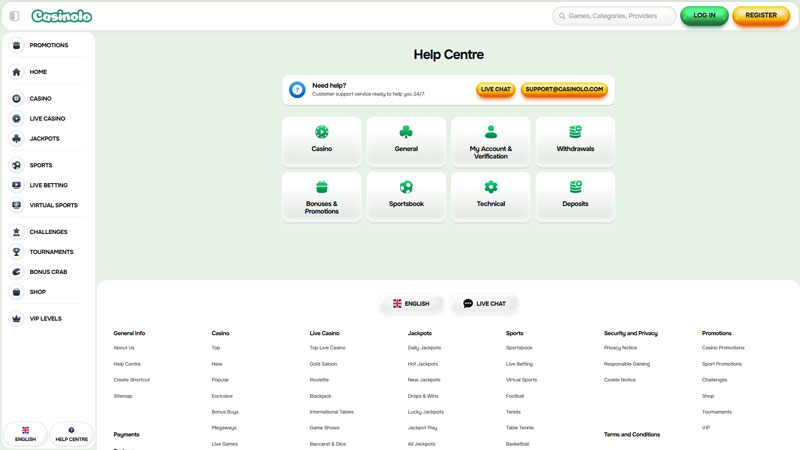800x450 pixels.
Task: Start Live Chat from the Need help banner
Action: 495,89
